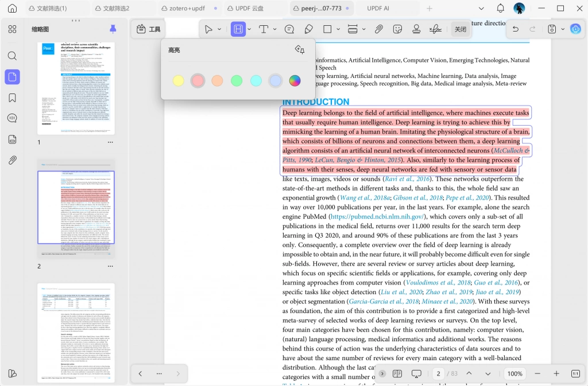Screen dimensions: 588x386
Task: Switch to the zotero+updf tab
Action: (187, 8)
